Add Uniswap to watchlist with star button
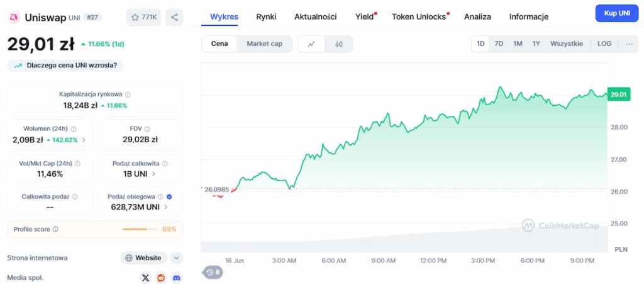644x284 pixels. pos(144,17)
